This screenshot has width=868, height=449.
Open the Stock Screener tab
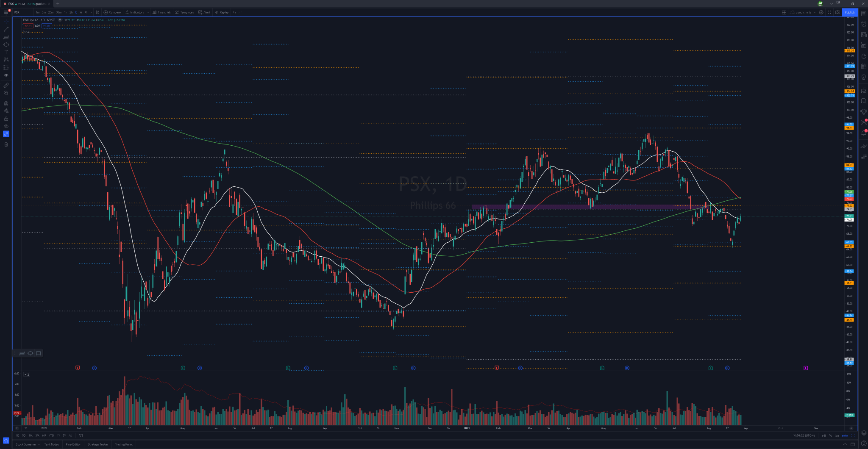click(x=26, y=444)
